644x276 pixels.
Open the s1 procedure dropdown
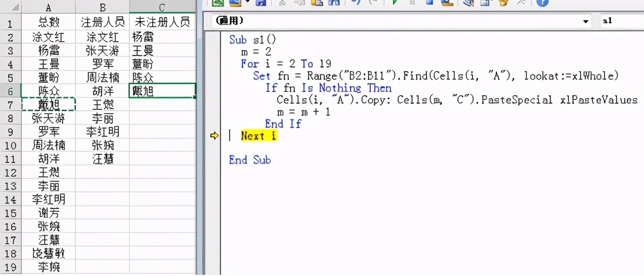pyautogui.click(x=622, y=21)
